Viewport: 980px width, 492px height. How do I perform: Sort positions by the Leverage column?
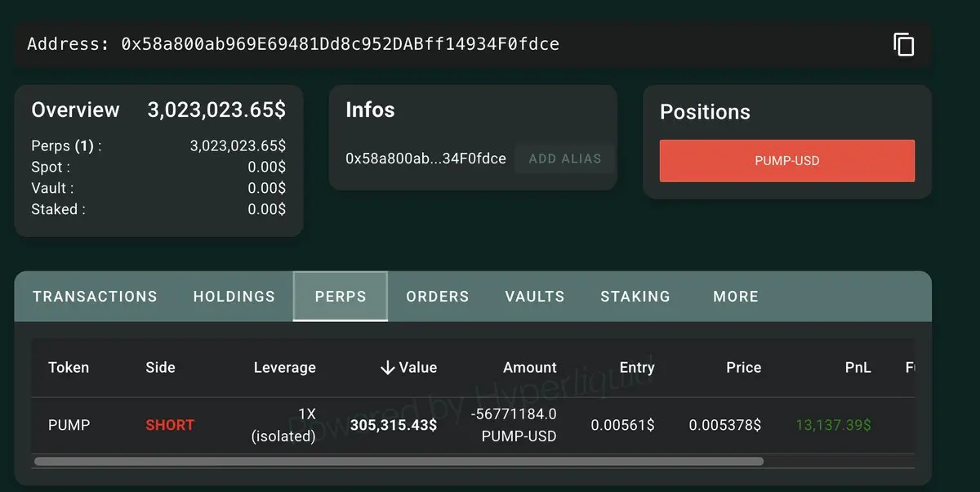284,368
